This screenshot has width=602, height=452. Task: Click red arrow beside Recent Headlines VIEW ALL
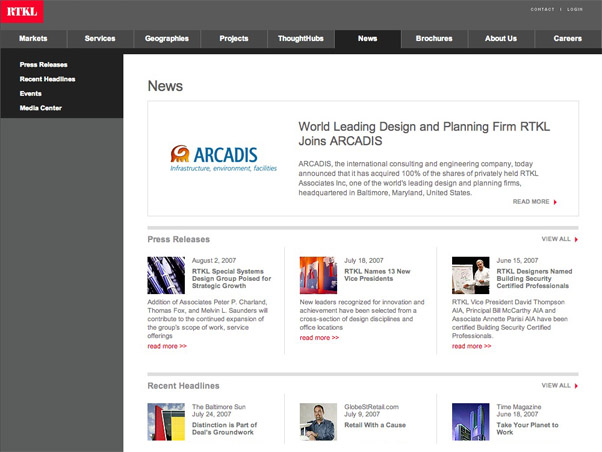[x=576, y=386]
